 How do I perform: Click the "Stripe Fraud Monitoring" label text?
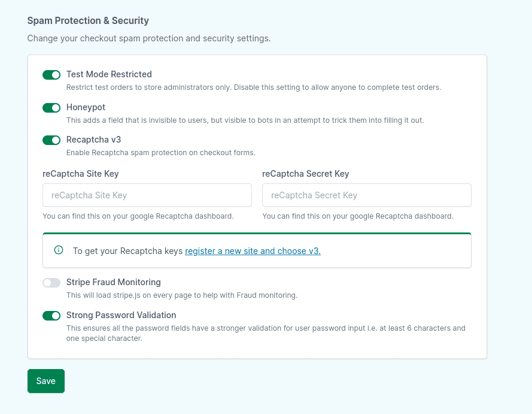click(113, 282)
